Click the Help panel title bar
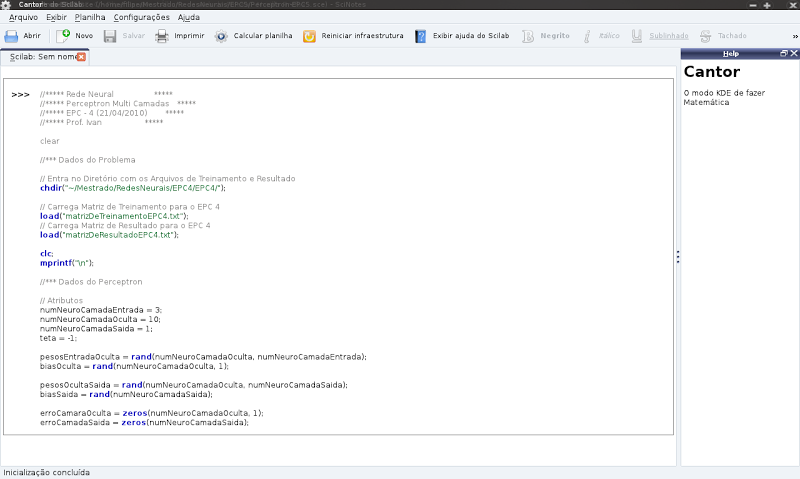The image size is (800, 479). coord(731,53)
